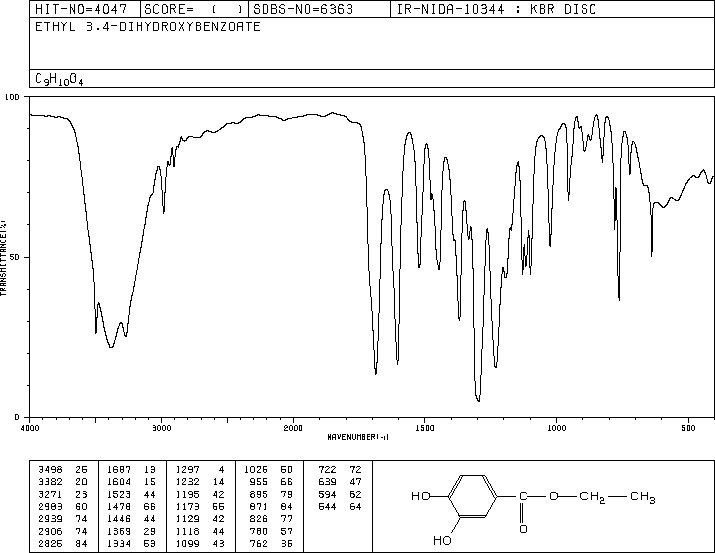The image size is (715, 553).
Task: Select peak value 3271 in the table
Action: (x=50, y=494)
